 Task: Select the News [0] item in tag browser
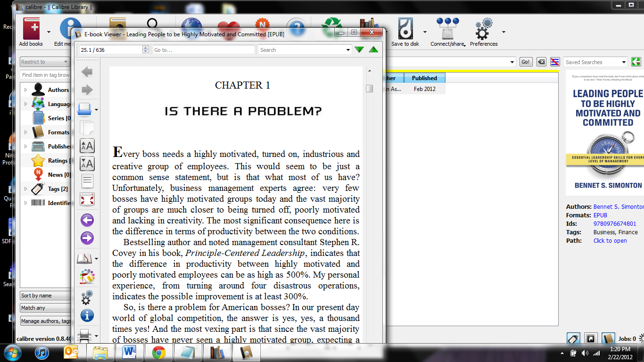pyautogui.click(x=51, y=175)
